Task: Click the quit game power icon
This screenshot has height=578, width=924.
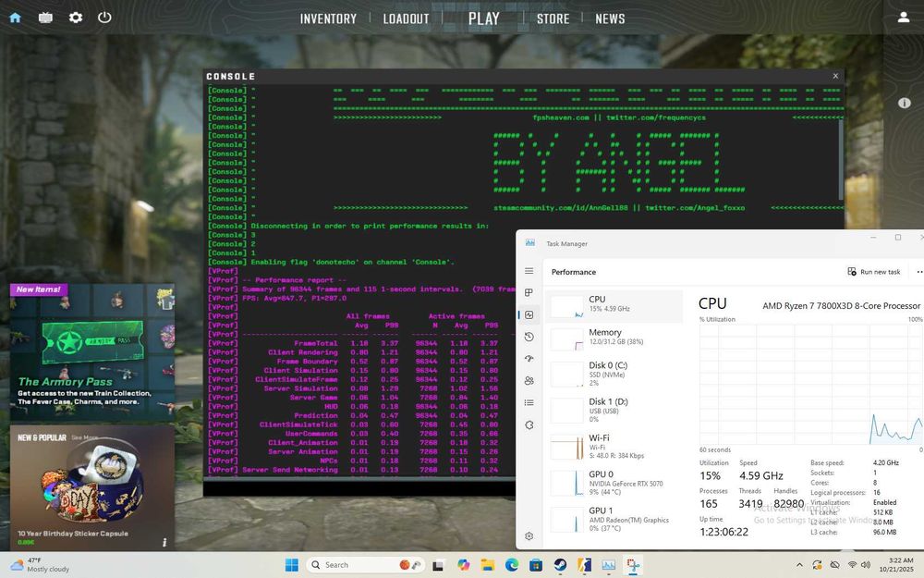Action: click(x=104, y=18)
